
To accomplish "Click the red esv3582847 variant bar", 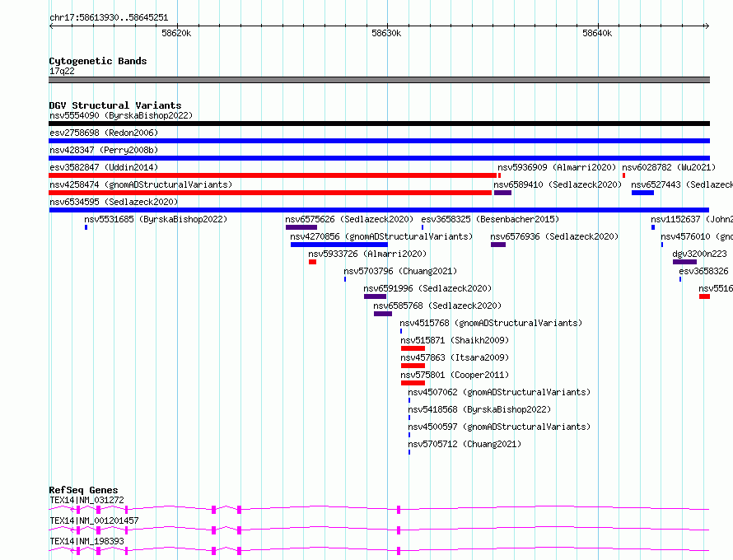I will click(273, 175).
